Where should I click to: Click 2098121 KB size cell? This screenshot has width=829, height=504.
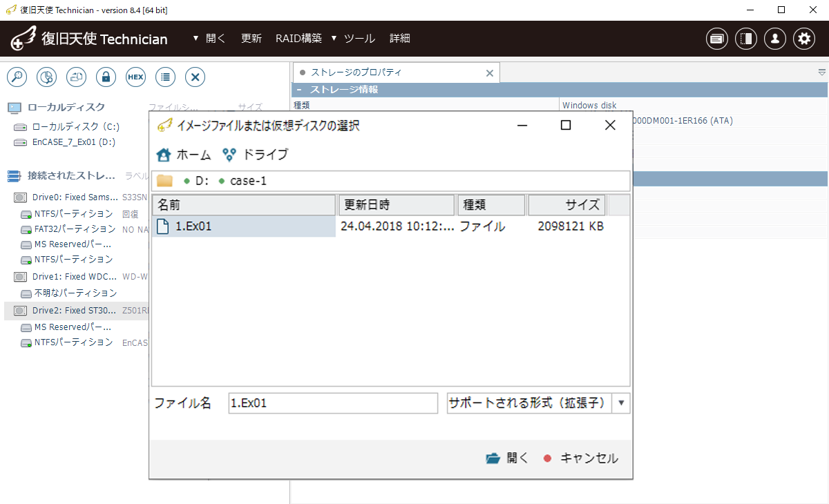[x=571, y=226]
